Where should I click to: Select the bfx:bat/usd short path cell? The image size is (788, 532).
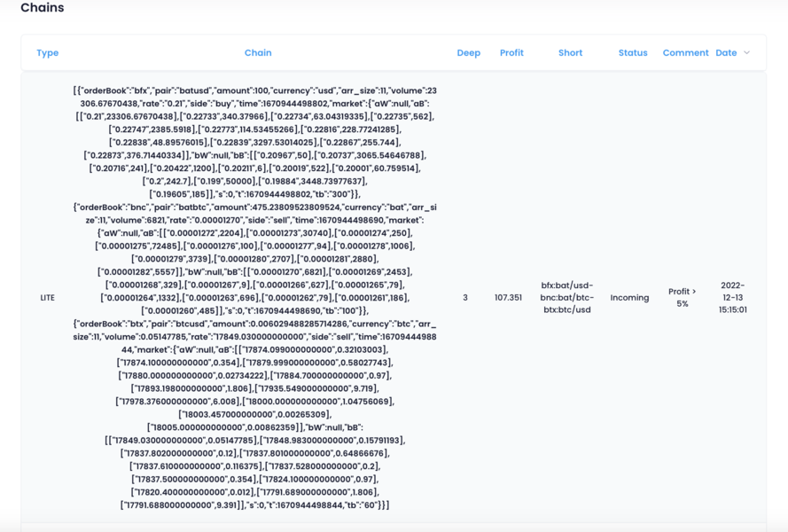click(567, 298)
